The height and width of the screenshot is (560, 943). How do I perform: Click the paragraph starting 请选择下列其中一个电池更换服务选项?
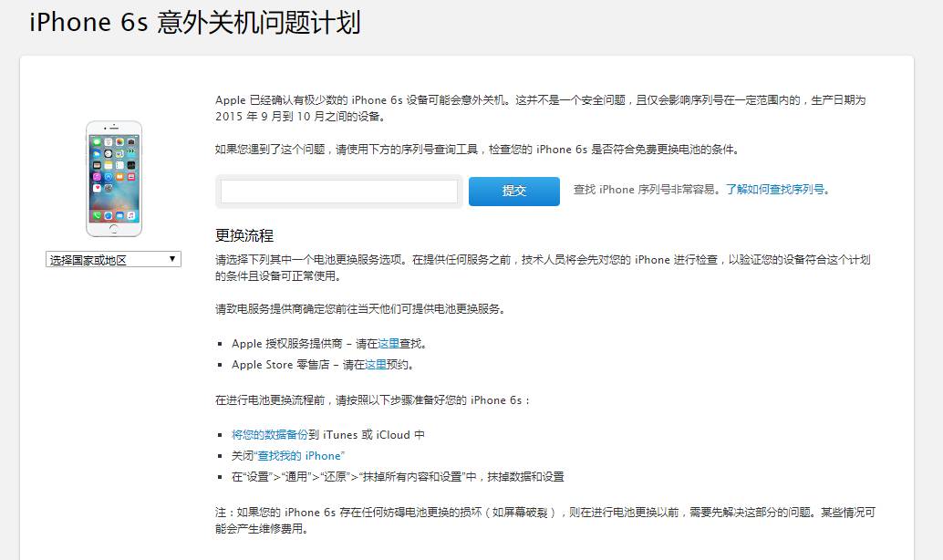[543, 267]
